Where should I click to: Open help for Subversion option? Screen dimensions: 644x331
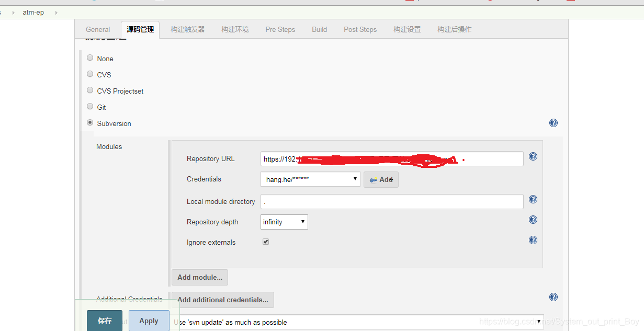click(x=553, y=123)
